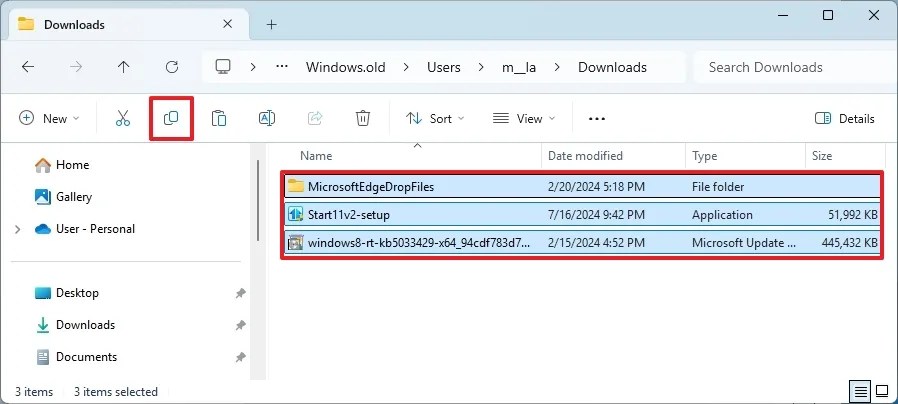
Task: Navigate to Users in breadcrumb
Action: [443, 67]
